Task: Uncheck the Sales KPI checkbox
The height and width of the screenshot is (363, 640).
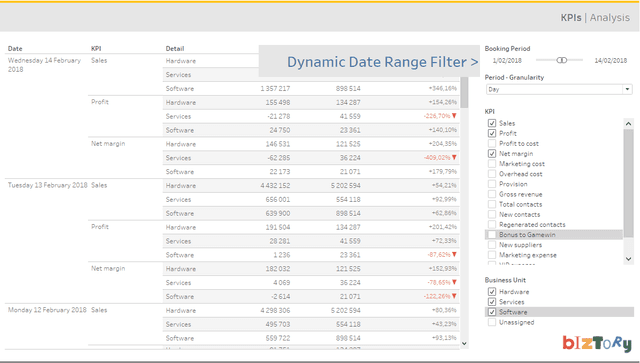Action: click(492, 123)
